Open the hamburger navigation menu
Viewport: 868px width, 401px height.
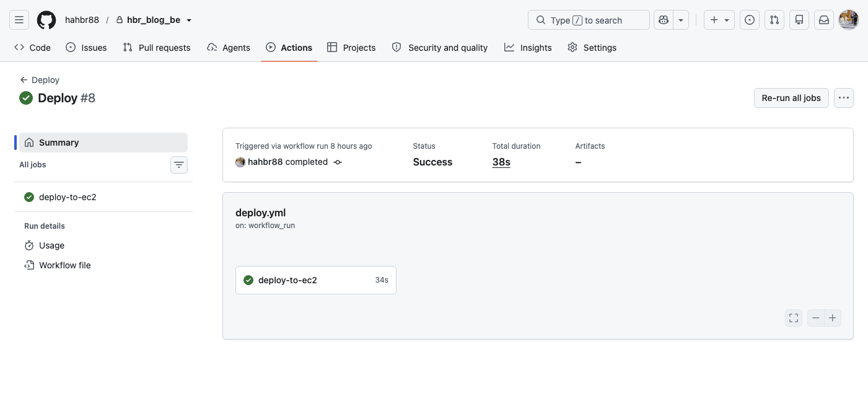[19, 20]
